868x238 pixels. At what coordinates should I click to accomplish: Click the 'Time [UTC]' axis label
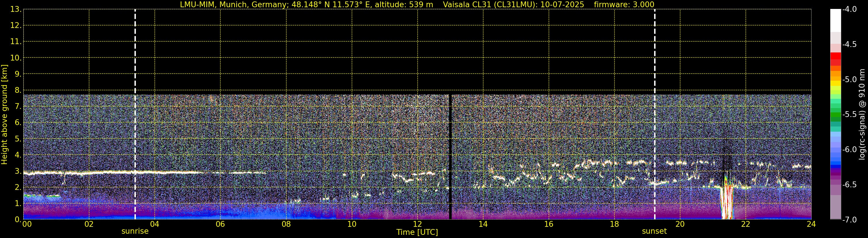[x=417, y=232]
